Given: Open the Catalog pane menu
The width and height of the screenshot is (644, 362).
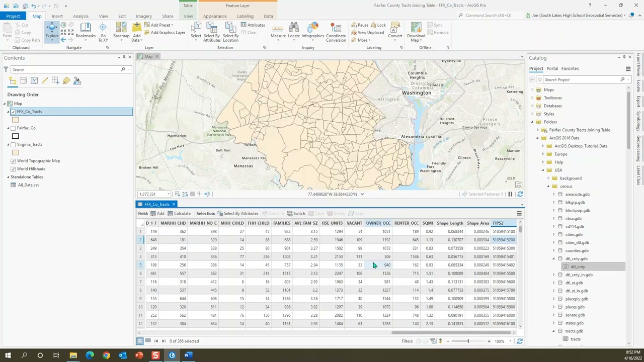Looking at the screenshot, I should 628,68.
